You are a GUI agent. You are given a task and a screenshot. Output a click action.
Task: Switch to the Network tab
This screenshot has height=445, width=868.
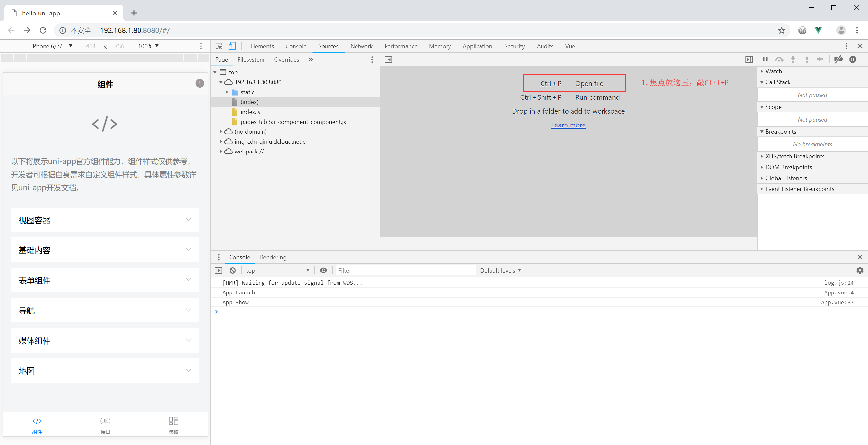[361, 46]
